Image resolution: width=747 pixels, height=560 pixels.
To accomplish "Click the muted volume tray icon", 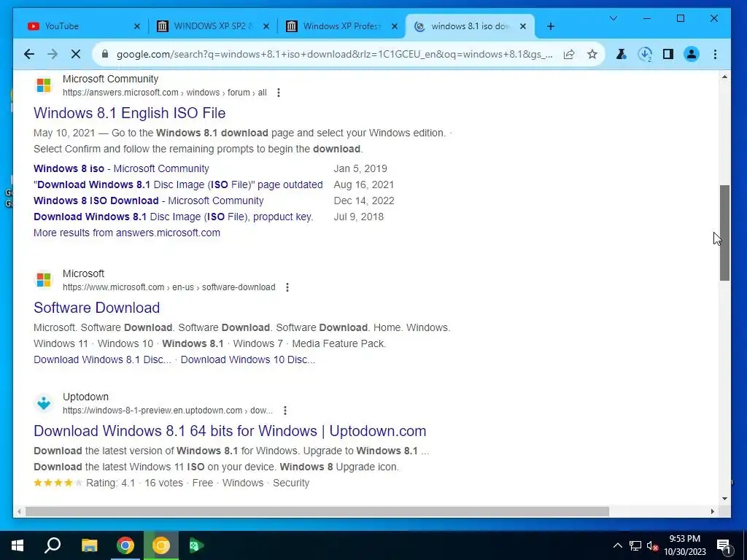I will [x=652, y=545].
